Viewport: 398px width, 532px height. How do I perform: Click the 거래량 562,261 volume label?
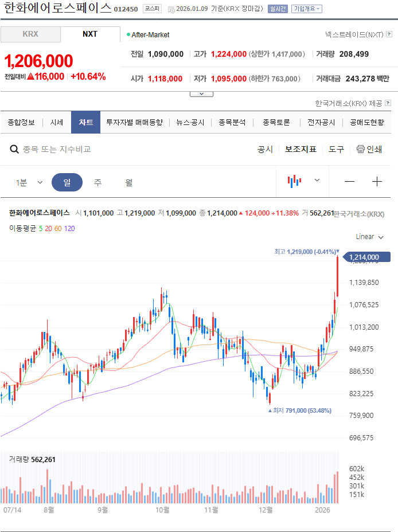[32, 459]
